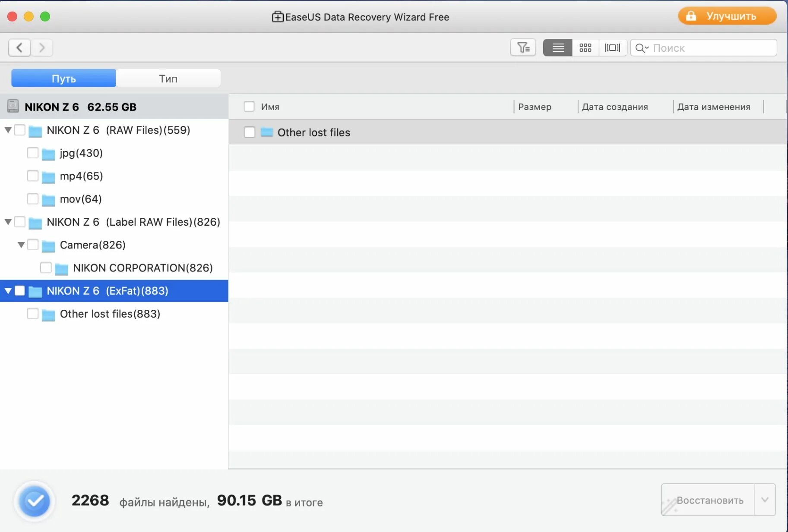The width and height of the screenshot is (788, 532).
Task: Switch to list view
Action: pos(558,47)
